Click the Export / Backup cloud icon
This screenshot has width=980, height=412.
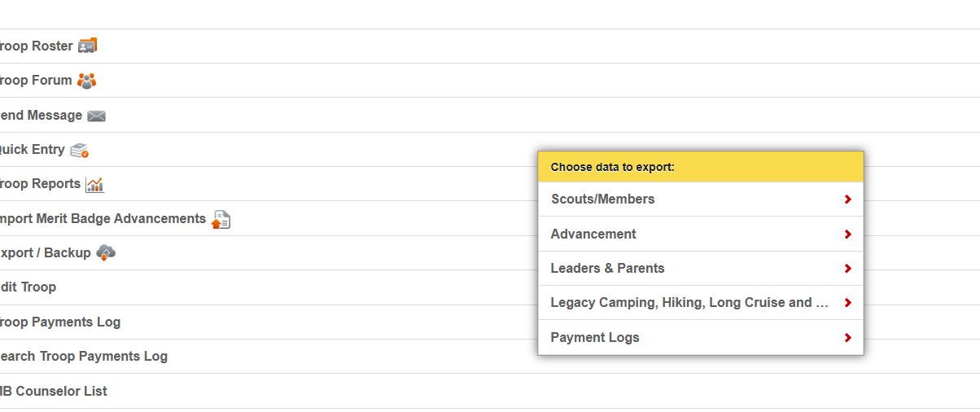tap(106, 252)
